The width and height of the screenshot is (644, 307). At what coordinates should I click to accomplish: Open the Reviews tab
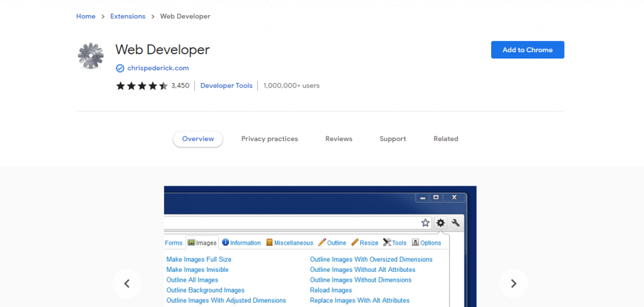click(x=338, y=139)
